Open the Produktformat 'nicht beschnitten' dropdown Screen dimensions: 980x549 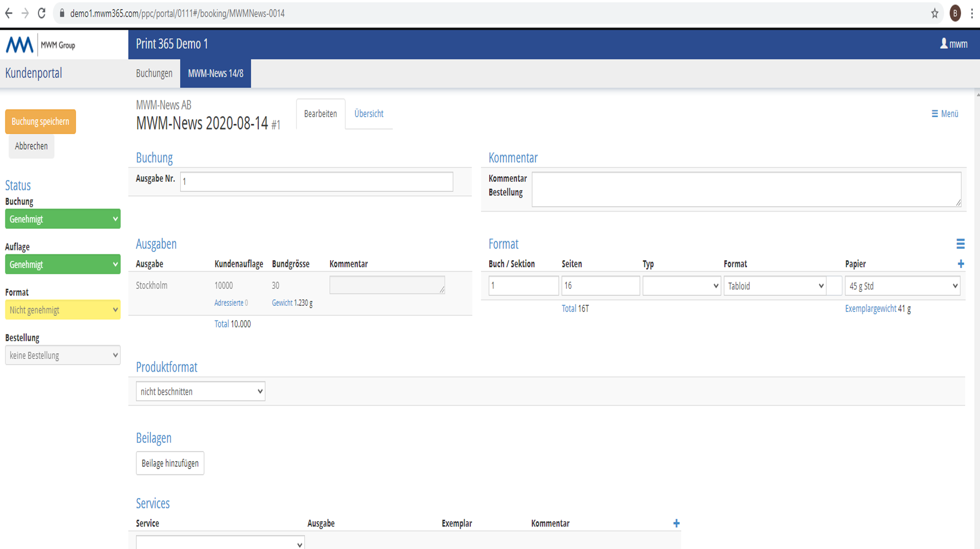(201, 391)
